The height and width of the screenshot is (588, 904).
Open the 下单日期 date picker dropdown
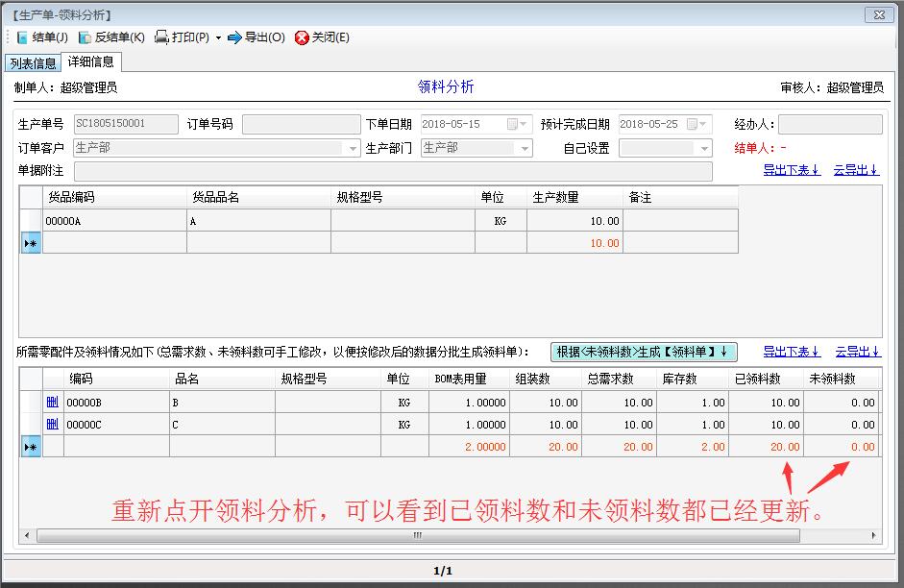(x=524, y=123)
